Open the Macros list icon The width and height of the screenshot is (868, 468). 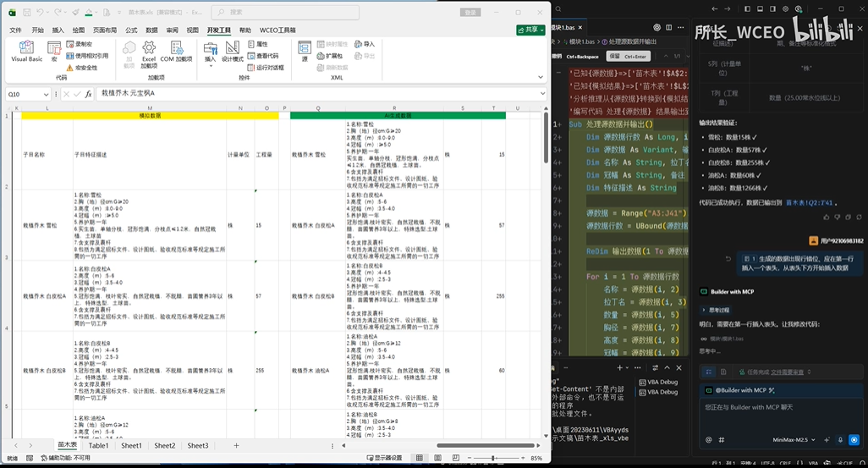[53, 52]
